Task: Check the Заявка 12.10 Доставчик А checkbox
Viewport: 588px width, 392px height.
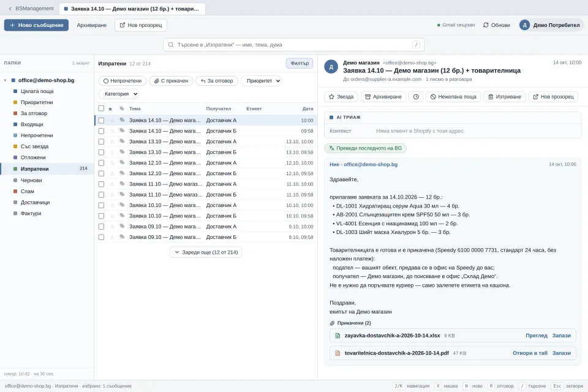Action: click(x=101, y=163)
